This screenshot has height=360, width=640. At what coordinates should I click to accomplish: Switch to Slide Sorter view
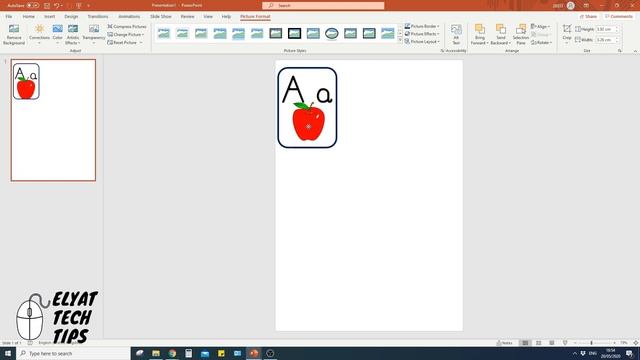point(538,343)
